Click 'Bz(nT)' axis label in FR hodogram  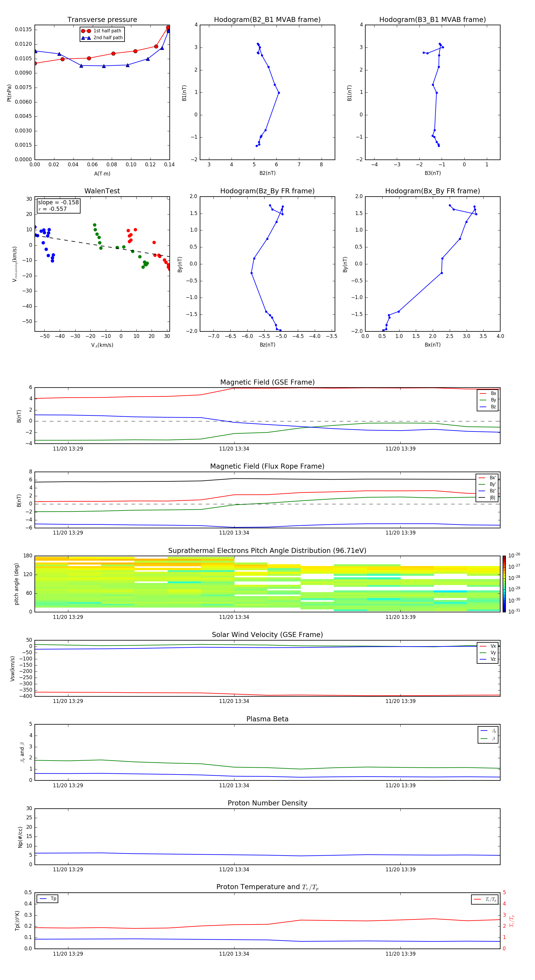[x=267, y=345]
